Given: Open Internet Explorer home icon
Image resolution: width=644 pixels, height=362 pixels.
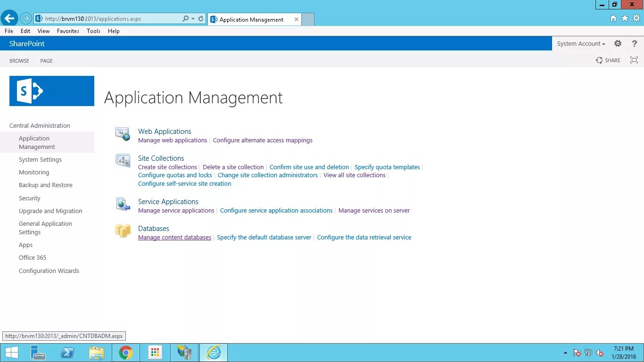Looking at the screenshot, I should click(613, 18).
